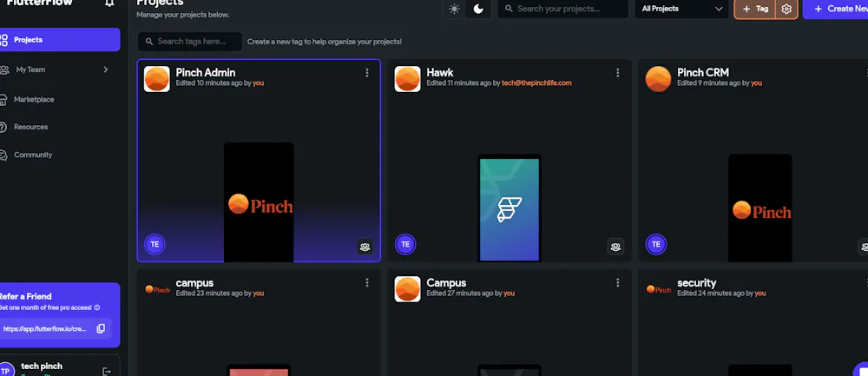Log out with the sign-out icon
868x376 pixels.
(107, 372)
